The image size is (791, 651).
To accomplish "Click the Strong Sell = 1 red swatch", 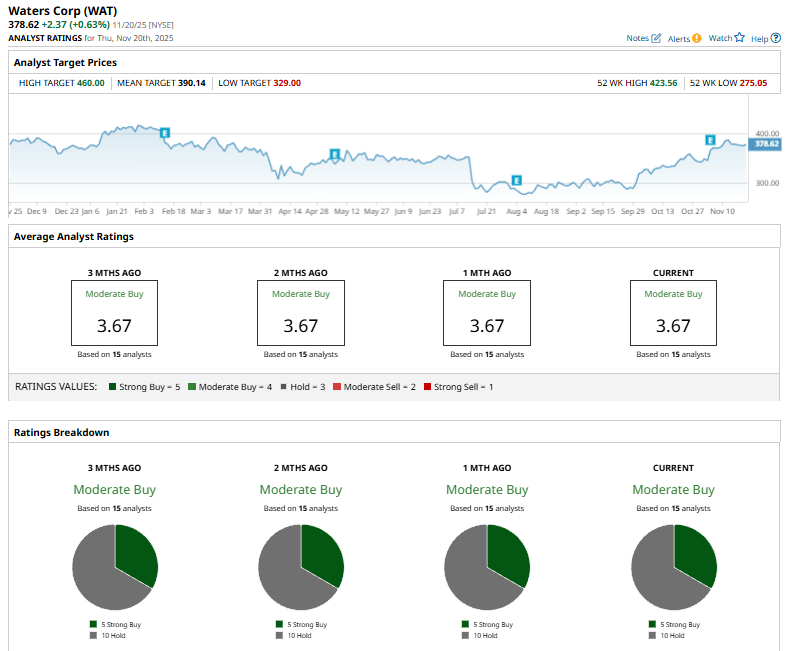I will pos(427,386).
